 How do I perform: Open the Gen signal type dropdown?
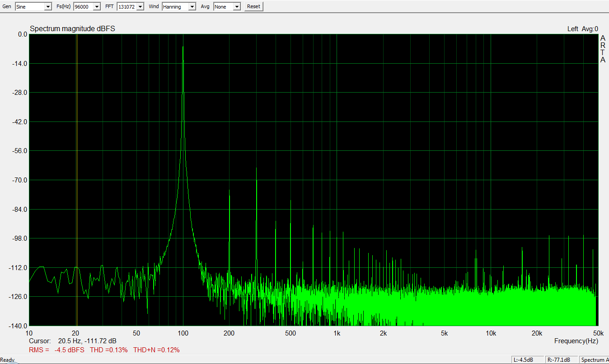(47, 7)
